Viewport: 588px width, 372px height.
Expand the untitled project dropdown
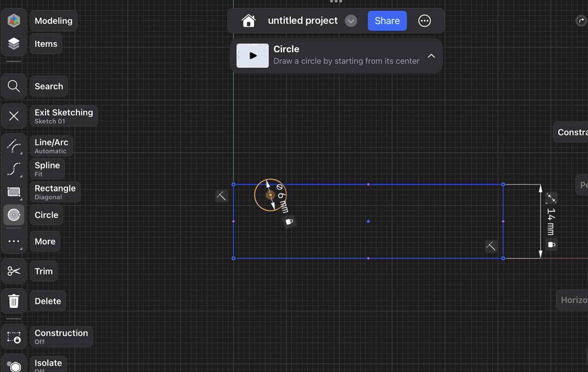click(351, 21)
